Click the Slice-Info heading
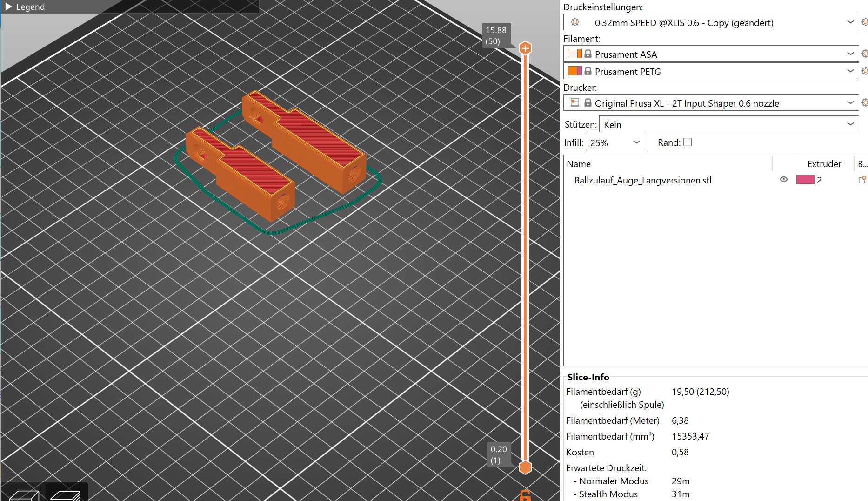 click(x=588, y=377)
